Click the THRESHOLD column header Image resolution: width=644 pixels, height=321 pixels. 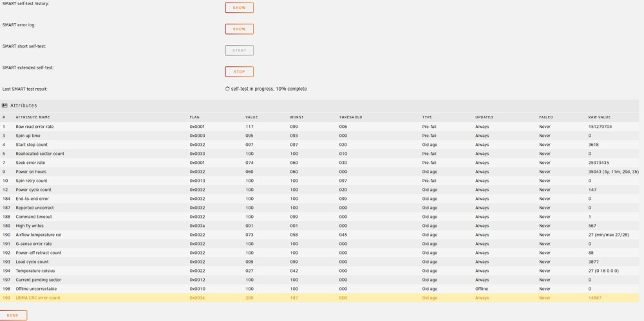(x=351, y=117)
